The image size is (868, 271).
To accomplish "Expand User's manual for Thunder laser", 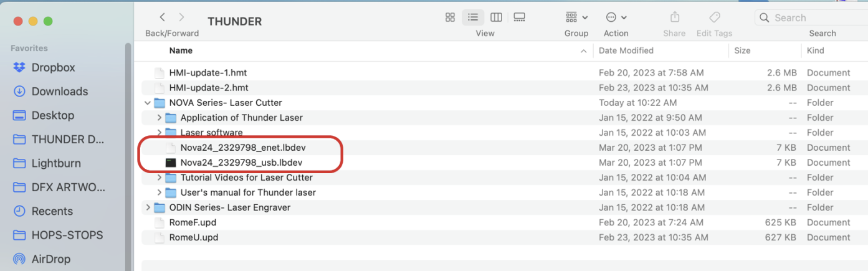I will pos(159,193).
